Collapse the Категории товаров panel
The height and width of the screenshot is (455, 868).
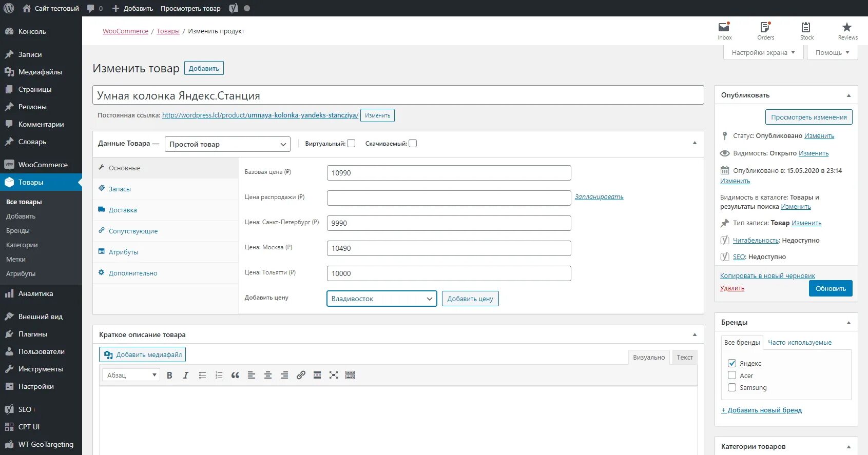click(848, 447)
